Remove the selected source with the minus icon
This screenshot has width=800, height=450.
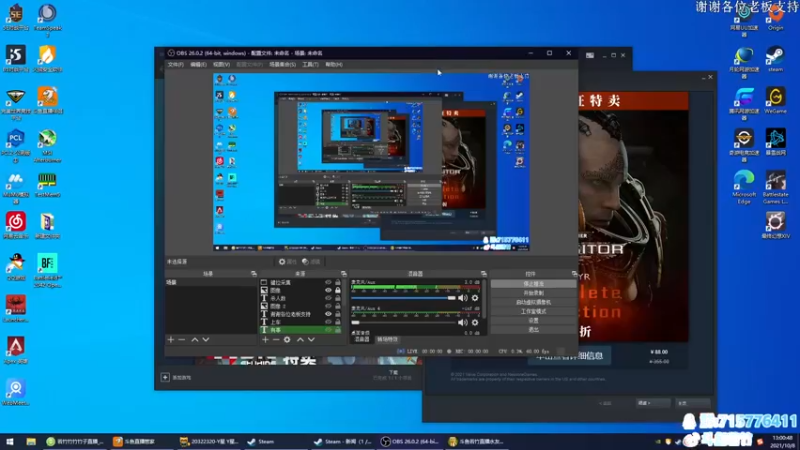(276, 340)
